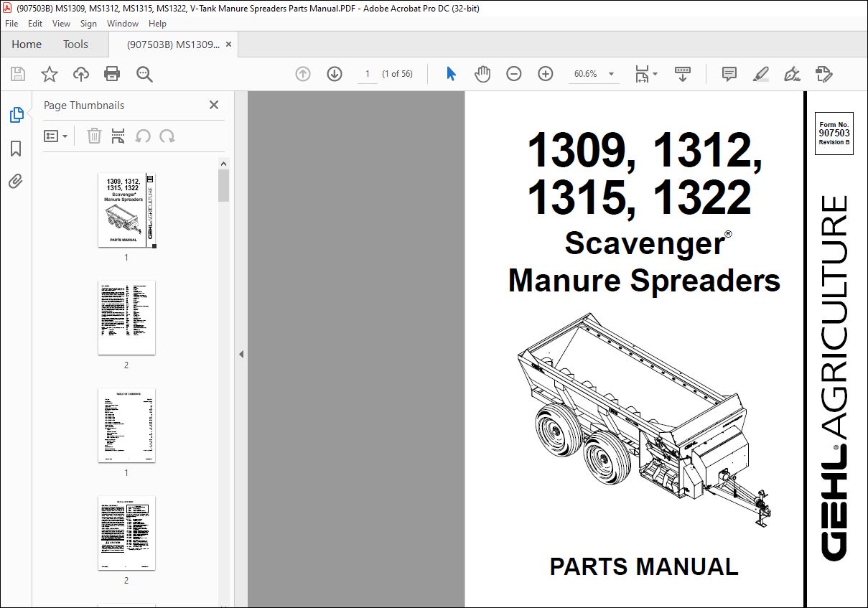Bookmark the file with the star icon
The width and height of the screenshot is (868, 608).
coord(49,74)
